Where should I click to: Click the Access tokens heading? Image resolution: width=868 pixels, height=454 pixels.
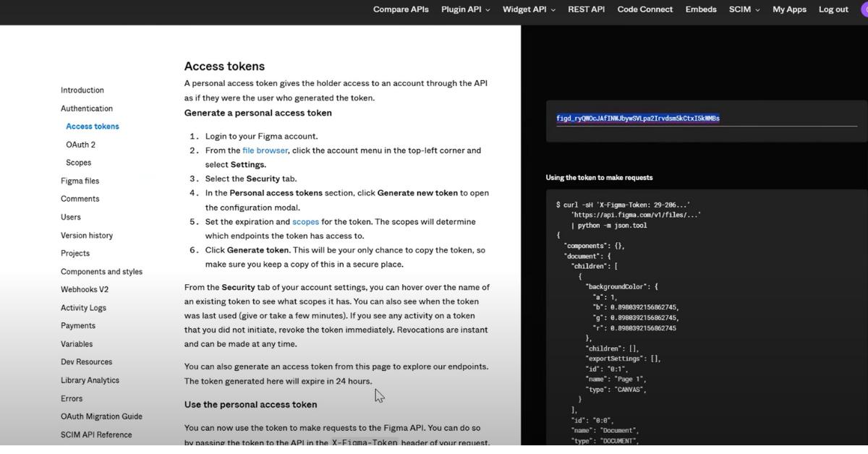(224, 67)
